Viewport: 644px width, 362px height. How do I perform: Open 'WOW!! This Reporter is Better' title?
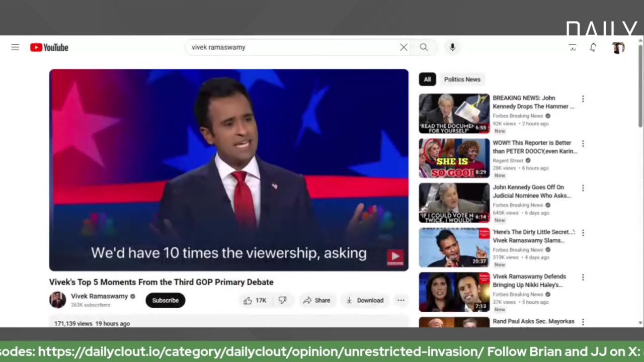[535, 147]
